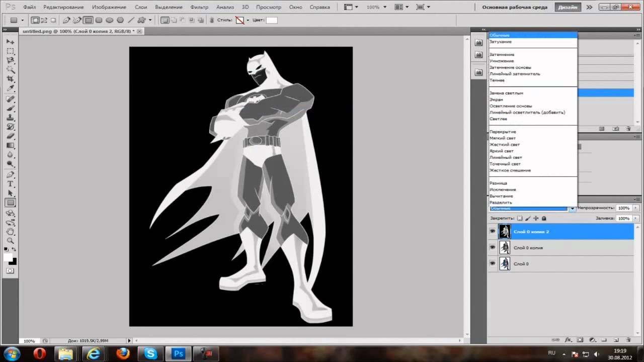Toggle lock image pixels brush icon
644x362 pixels.
point(528,218)
